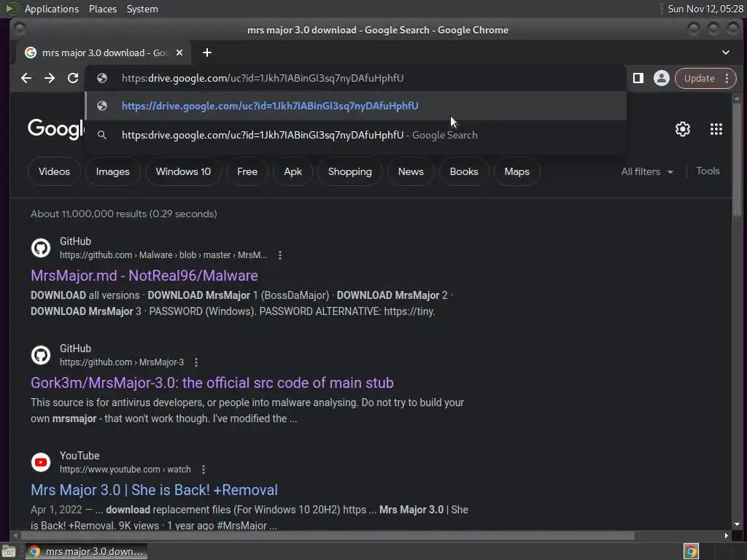Close the mrs major 3.0 download tab
The width and height of the screenshot is (747, 560).
pyautogui.click(x=179, y=52)
